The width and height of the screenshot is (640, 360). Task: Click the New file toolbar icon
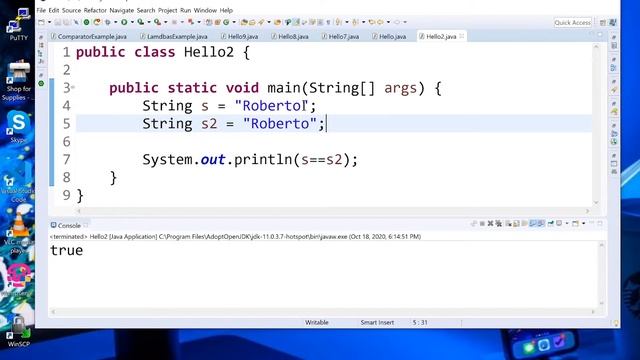coord(41,22)
